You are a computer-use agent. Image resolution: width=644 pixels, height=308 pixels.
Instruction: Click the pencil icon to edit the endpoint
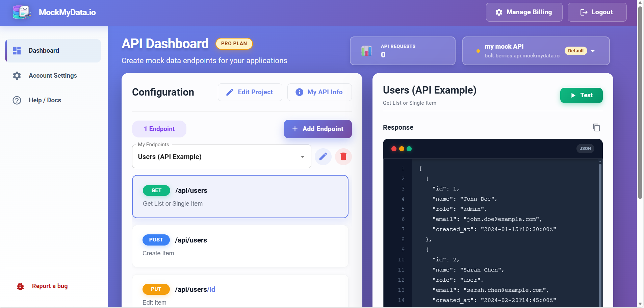pos(323,156)
